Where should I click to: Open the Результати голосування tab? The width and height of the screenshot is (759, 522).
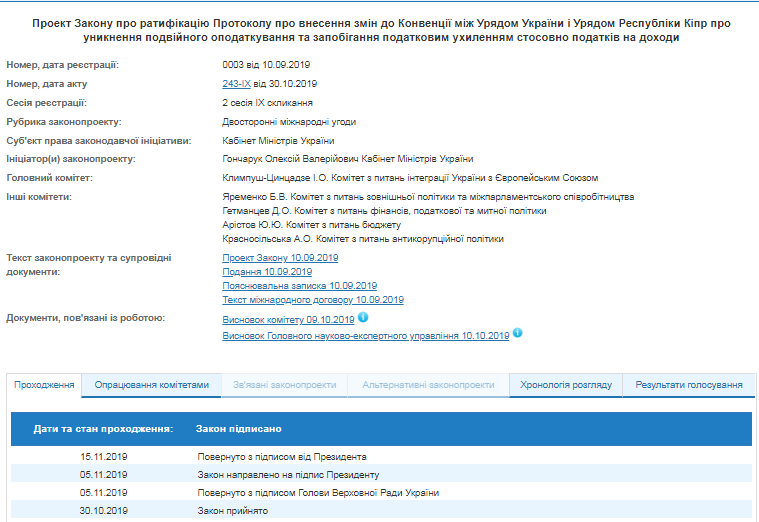(689, 384)
